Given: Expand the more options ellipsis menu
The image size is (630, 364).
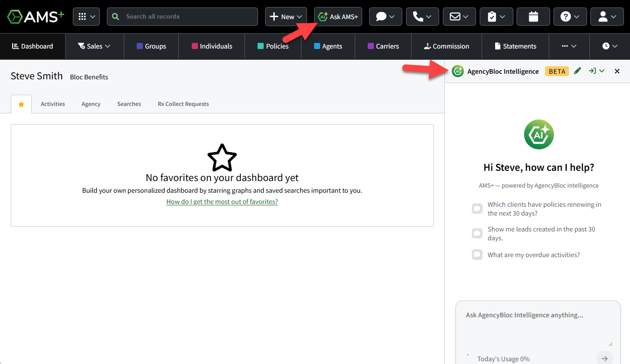Looking at the screenshot, I should [x=569, y=46].
